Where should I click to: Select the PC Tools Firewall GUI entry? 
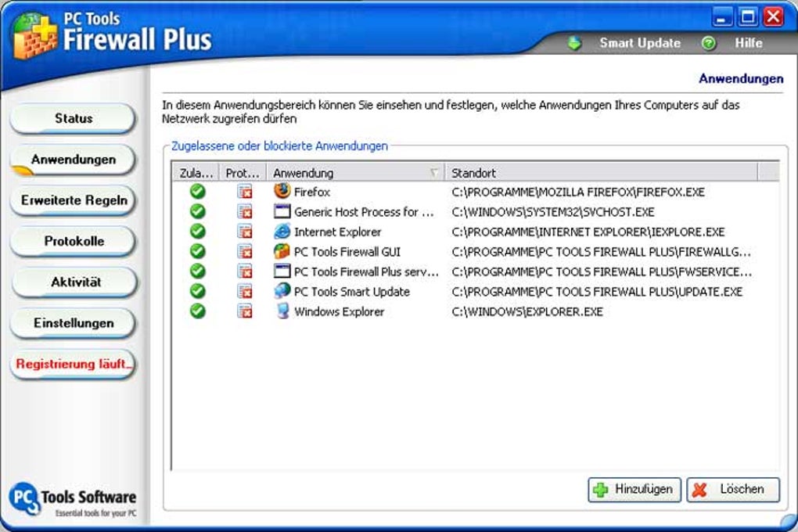point(347,251)
